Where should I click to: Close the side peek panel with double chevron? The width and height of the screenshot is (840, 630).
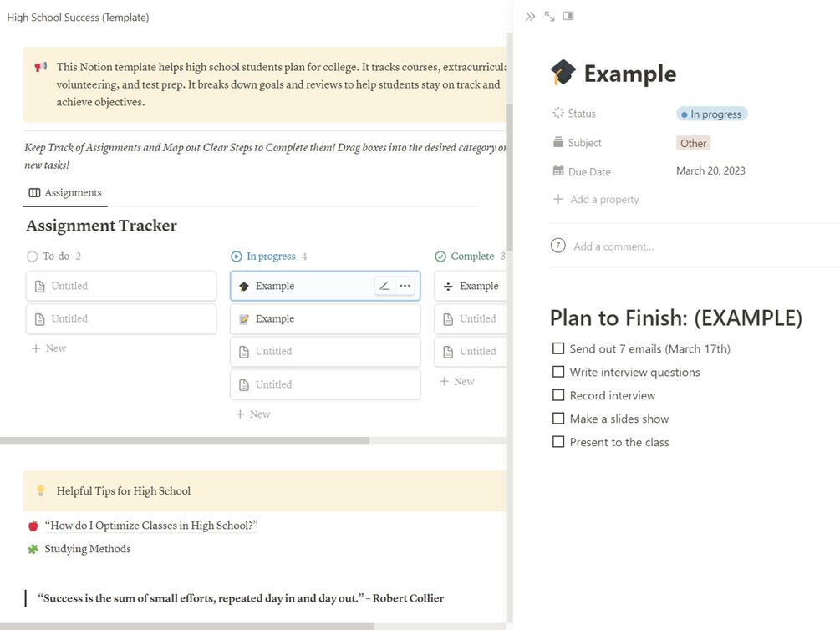(530, 16)
